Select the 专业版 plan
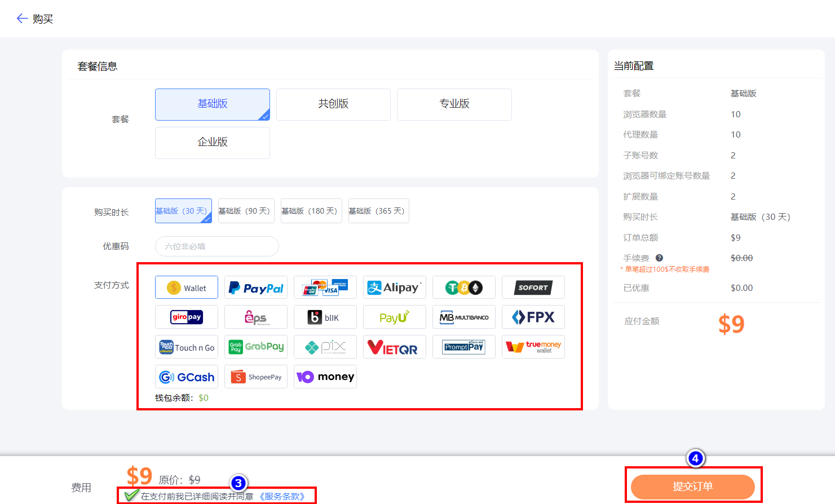835x504 pixels. [454, 104]
